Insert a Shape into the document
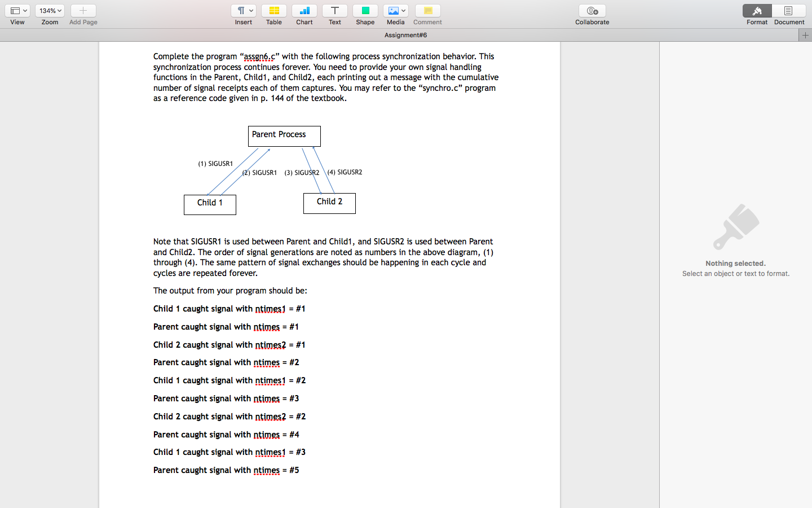Viewport: 812px width, 508px height. pyautogui.click(x=365, y=10)
